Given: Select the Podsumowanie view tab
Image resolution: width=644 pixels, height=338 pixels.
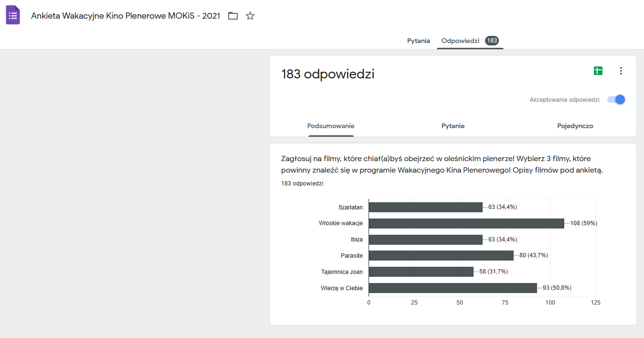Looking at the screenshot, I should tap(331, 126).
